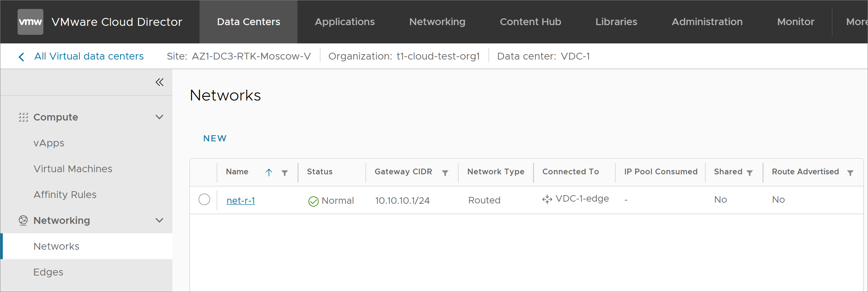The height and width of the screenshot is (292, 868).
Task: Click the Networking globe icon in sidebar
Action: (x=23, y=220)
